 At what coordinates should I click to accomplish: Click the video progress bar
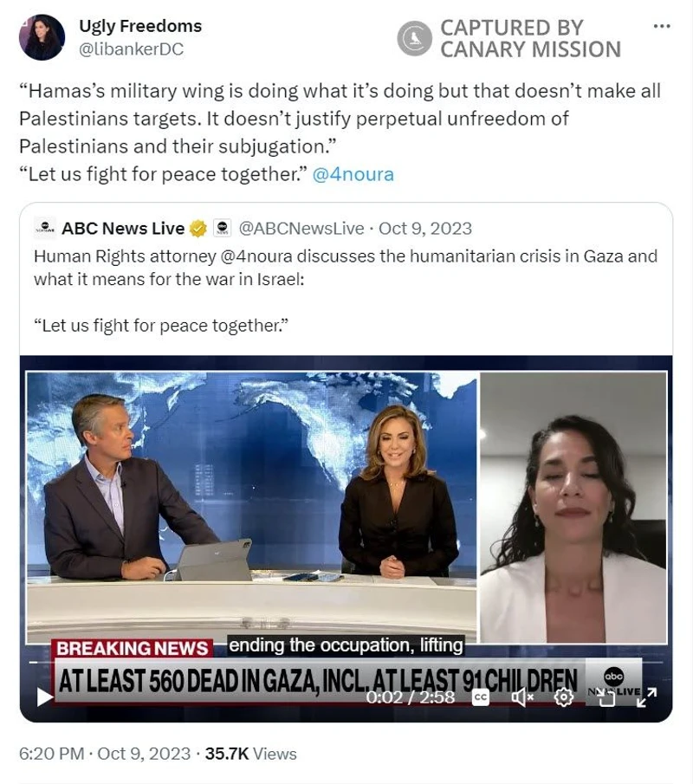346,662
